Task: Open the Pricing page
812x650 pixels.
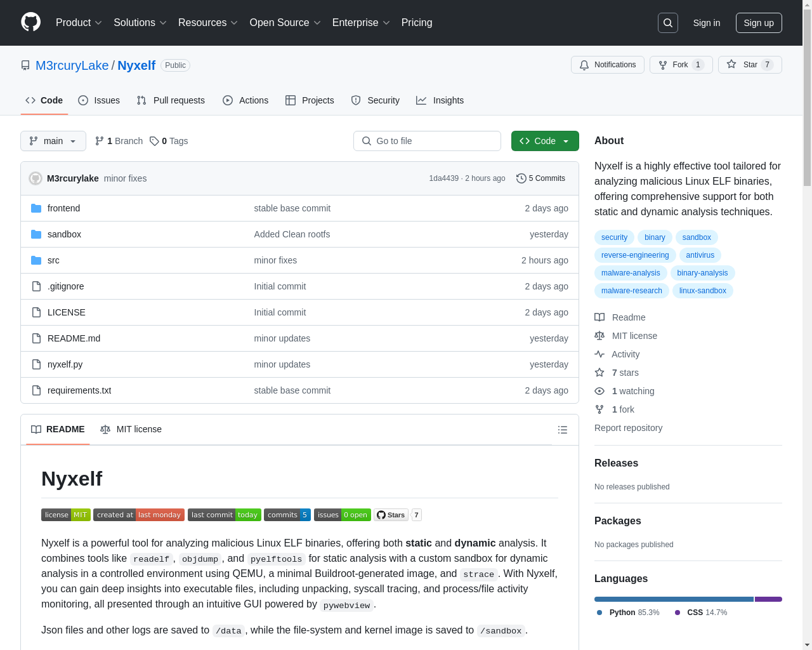Action: 417,23
